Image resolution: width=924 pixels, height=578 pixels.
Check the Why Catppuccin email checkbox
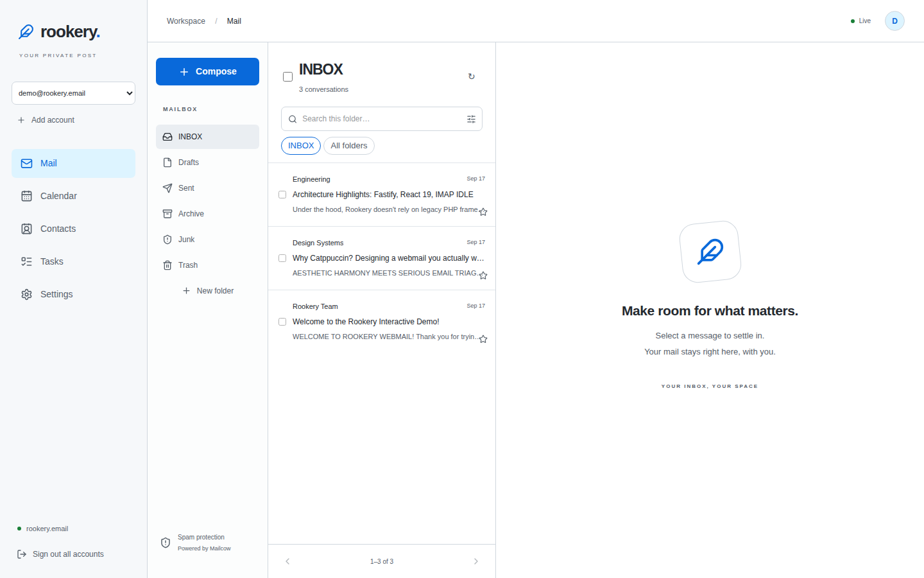click(282, 258)
